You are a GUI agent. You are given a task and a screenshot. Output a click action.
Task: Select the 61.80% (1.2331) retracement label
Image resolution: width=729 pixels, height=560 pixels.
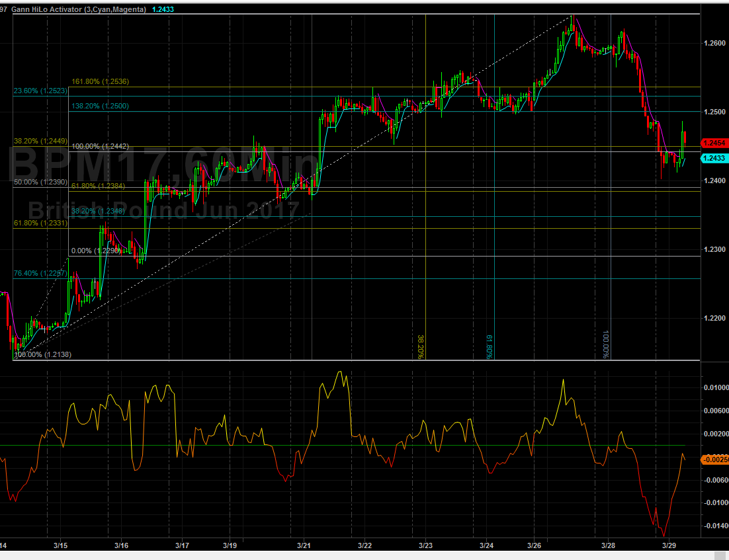(x=40, y=223)
